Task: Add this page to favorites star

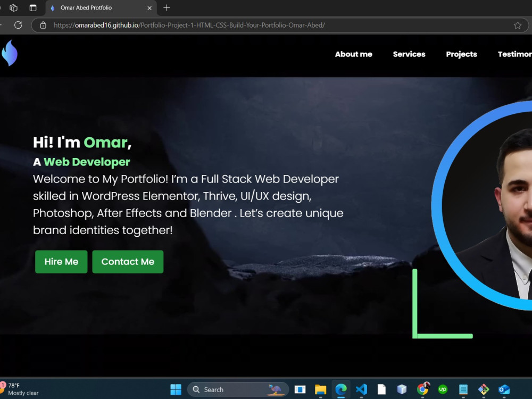Action: pos(518,26)
